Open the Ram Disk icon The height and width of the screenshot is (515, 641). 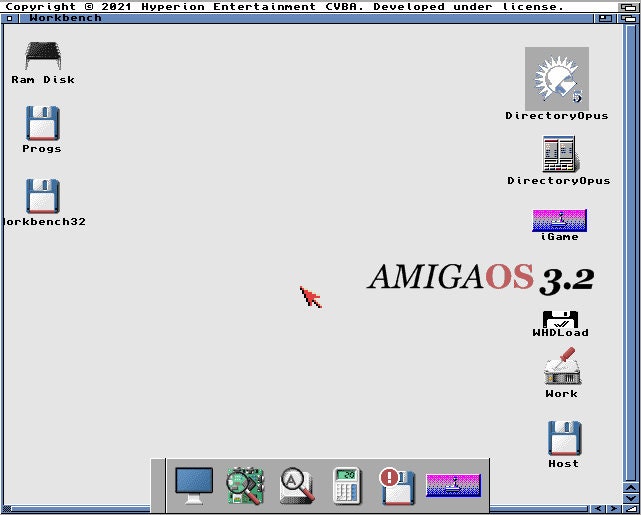click(43, 56)
